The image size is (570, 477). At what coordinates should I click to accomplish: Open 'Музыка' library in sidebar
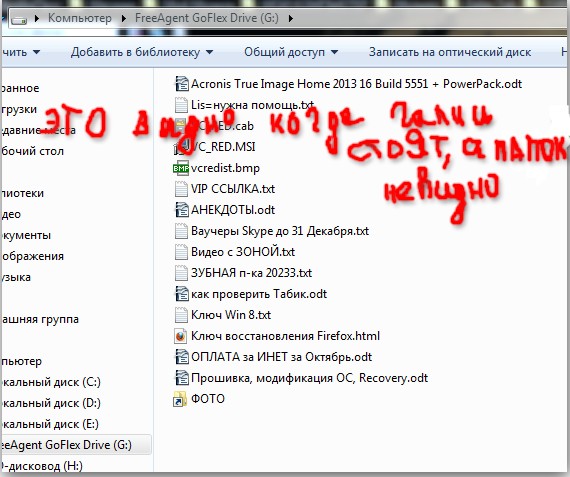click(16, 277)
